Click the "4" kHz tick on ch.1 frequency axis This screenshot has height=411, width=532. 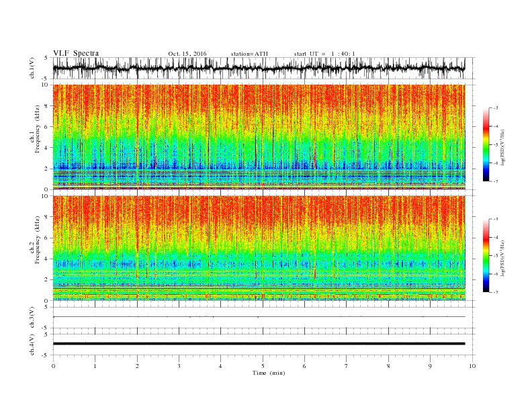point(48,148)
